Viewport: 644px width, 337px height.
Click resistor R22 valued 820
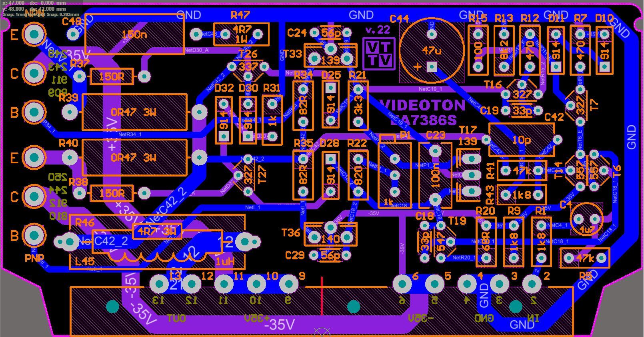coord(358,175)
